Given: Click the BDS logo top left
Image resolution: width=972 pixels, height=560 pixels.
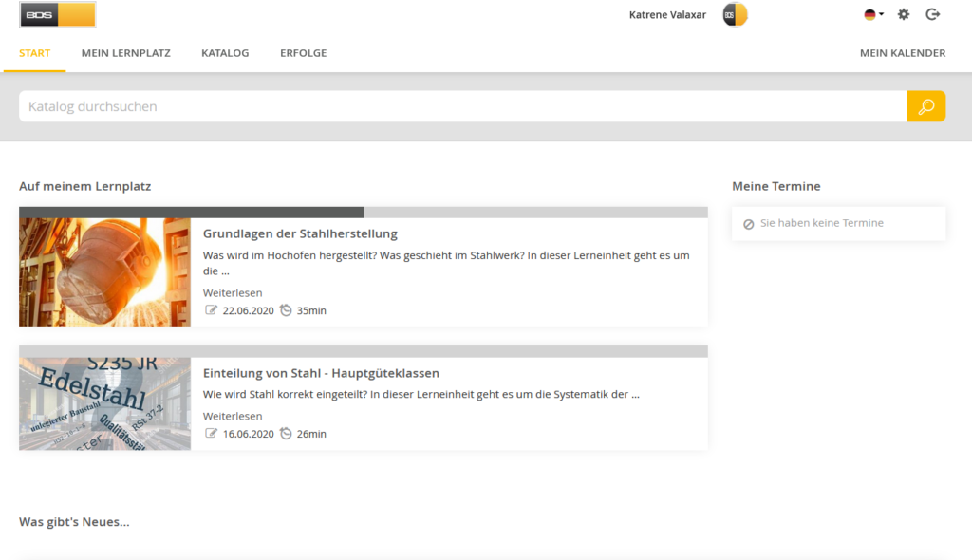Looking at the screenshot, I should [57, 14].
